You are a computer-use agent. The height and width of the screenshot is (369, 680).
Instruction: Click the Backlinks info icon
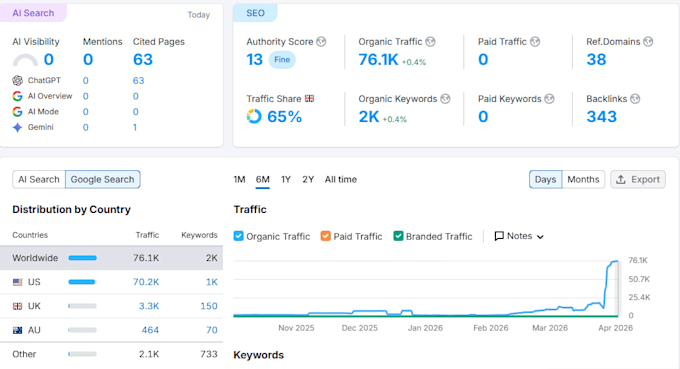tap(635, 99)
